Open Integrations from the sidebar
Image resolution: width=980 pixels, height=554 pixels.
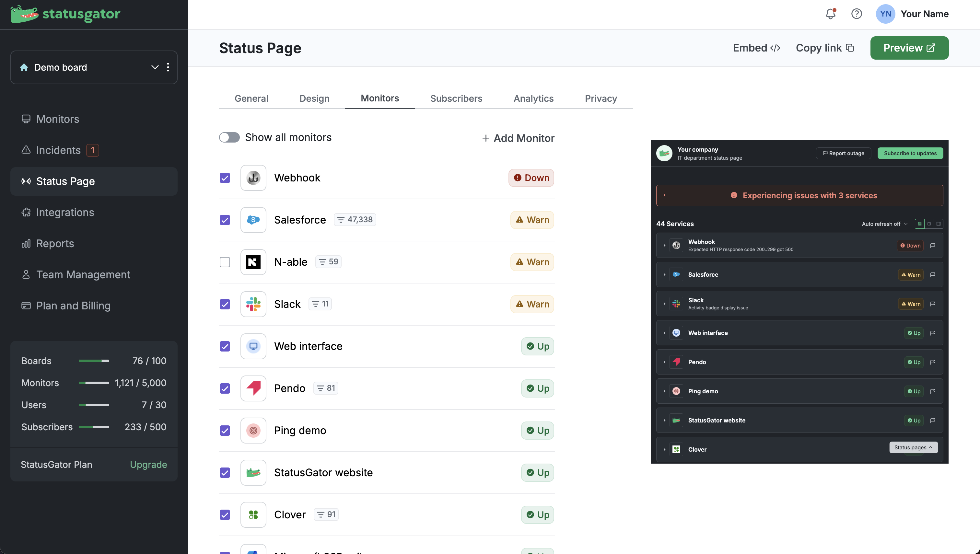[x=65, y=212]
